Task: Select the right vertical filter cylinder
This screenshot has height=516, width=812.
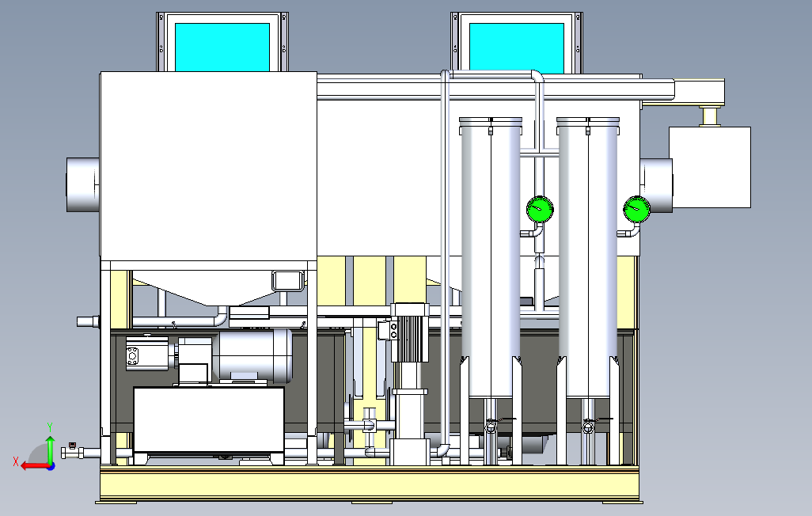Action: 588,257
